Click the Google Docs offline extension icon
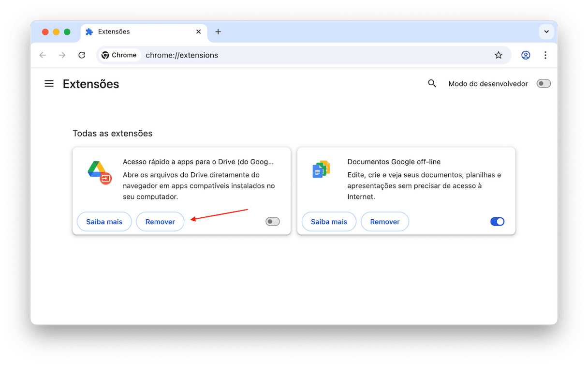Viewport: 588px width, 365px height. [321, 169]
